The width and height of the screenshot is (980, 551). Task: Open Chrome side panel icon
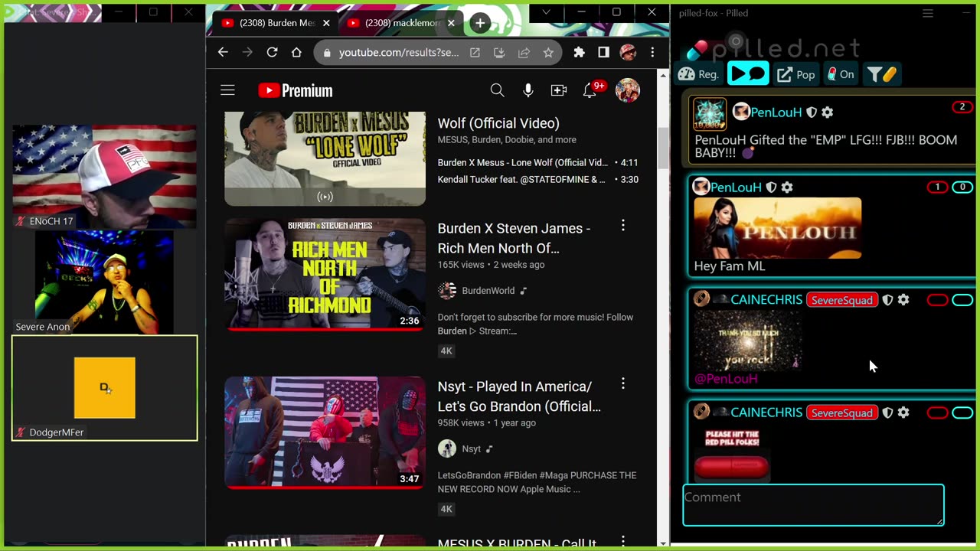[x=603, y=52]
